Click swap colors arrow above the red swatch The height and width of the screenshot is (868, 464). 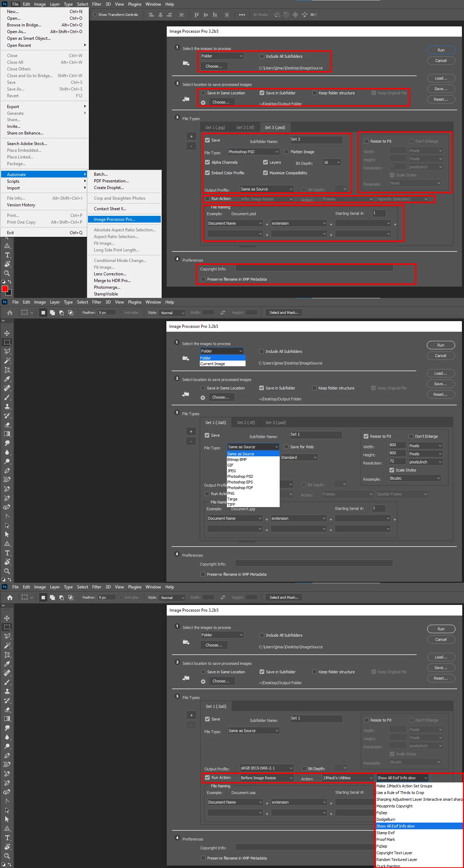[9, 282]
